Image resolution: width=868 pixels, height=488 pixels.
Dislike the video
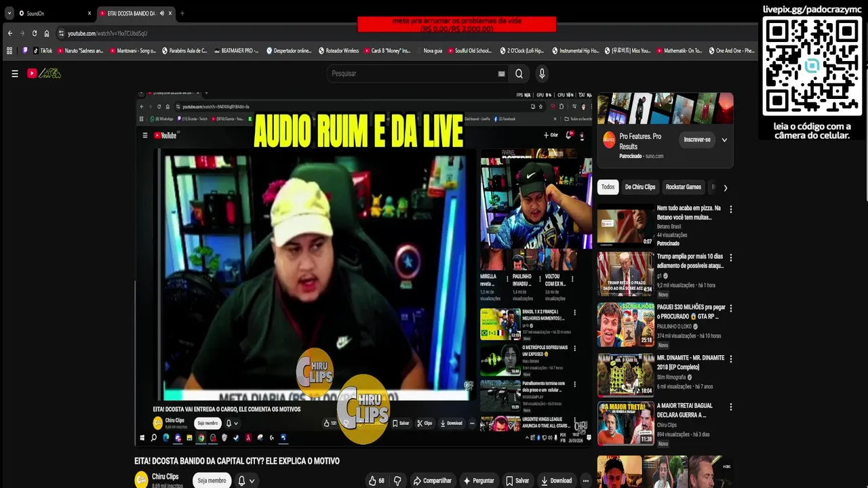397,481
